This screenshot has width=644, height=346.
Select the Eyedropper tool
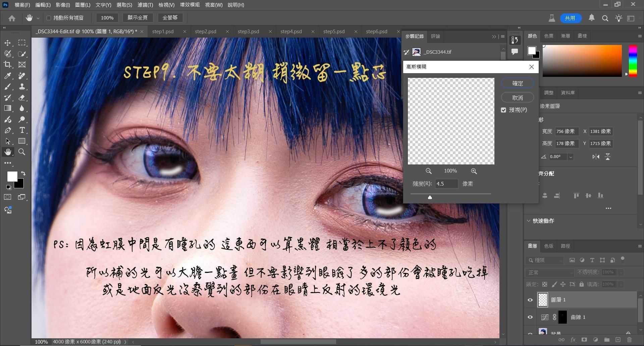tap(8, 76)
